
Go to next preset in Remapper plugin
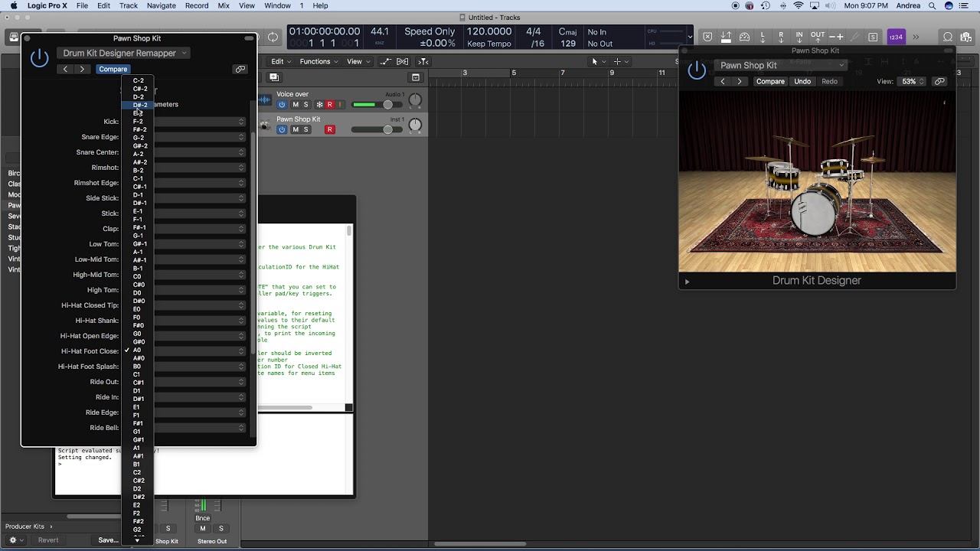click(x=82, y=69)
